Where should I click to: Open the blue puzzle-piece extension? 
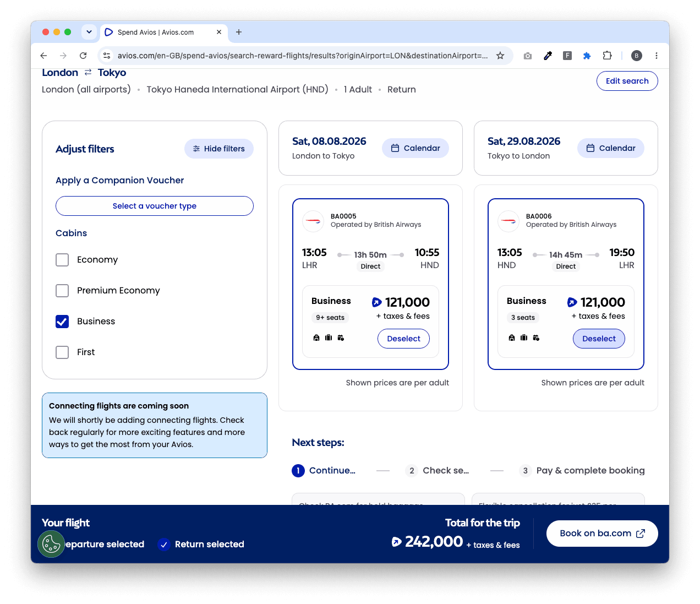point(587,56)
